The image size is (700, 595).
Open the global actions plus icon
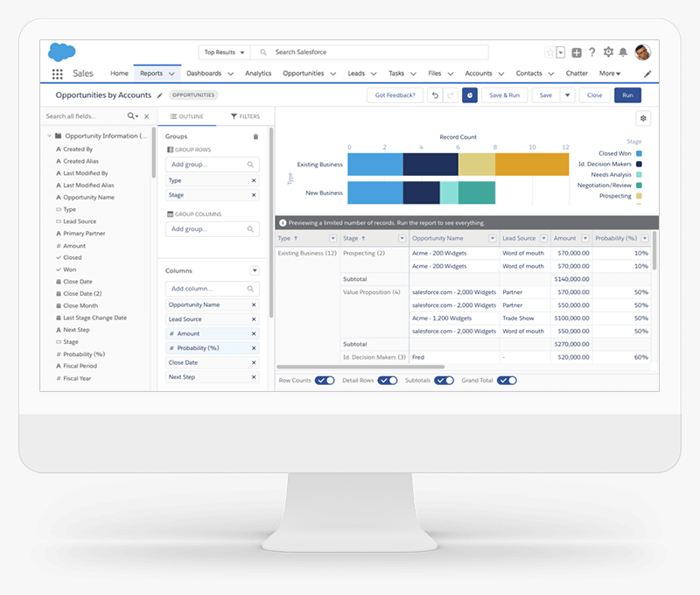(577, 52)
